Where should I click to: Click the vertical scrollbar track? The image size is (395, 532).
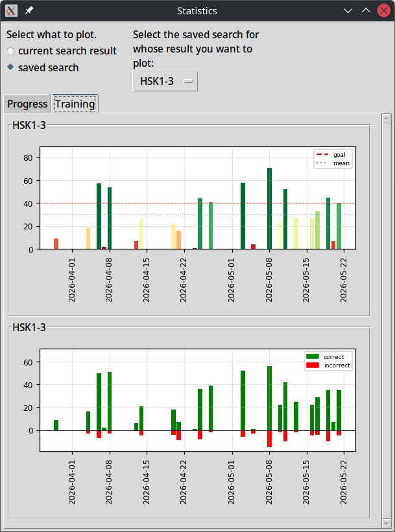[386, 321]
